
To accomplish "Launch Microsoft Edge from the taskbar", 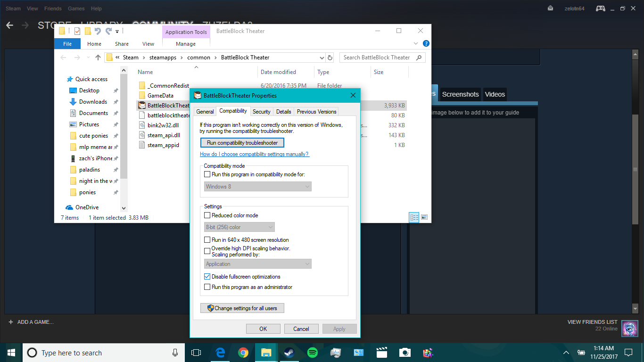I will tap(220, 353).
